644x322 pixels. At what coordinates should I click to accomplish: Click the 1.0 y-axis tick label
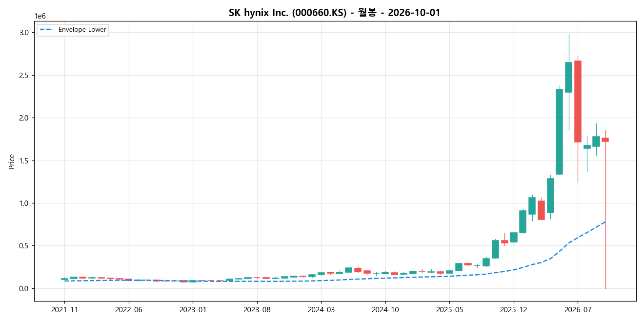[x=24, y=203]
